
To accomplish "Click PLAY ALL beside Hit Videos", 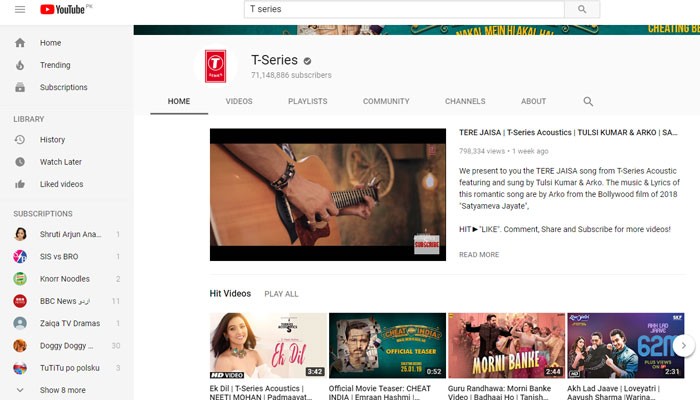I will click(281, 294).
